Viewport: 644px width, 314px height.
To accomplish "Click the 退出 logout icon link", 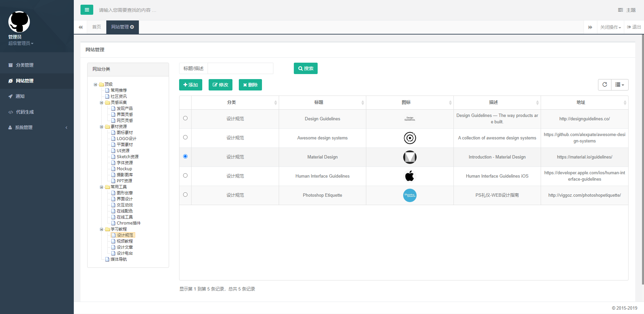I will [634, 27].
